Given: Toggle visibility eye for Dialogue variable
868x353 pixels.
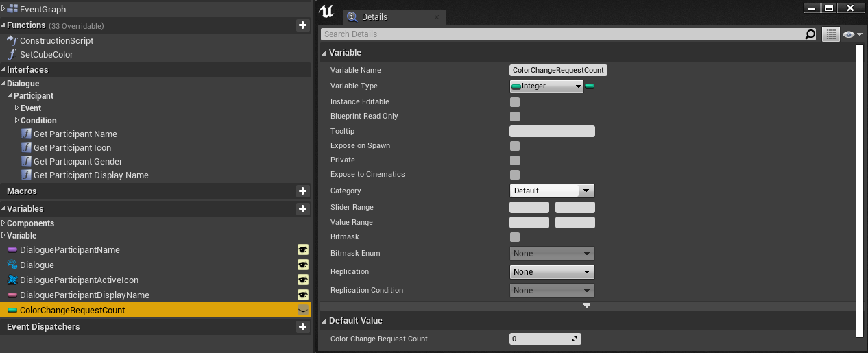Looking at the screenshot, I should (x=302, y=265).
